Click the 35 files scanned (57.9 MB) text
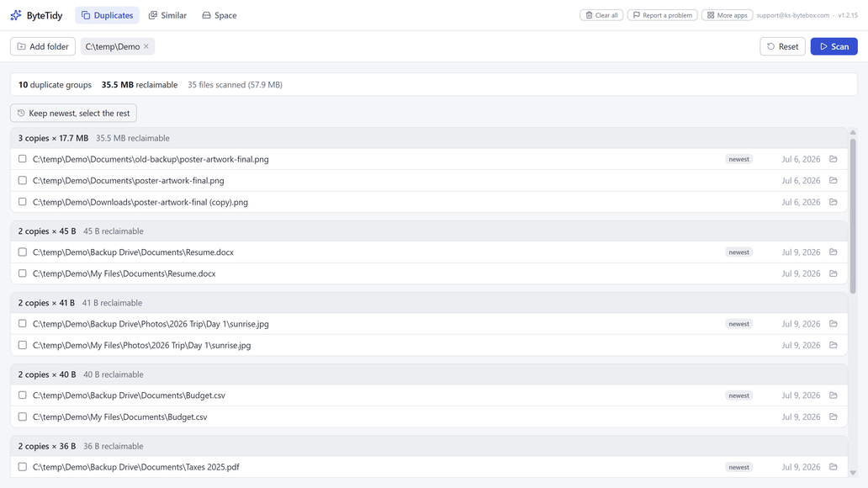Image resolution: width=868 pixels, height=488 pixels. 235,85
